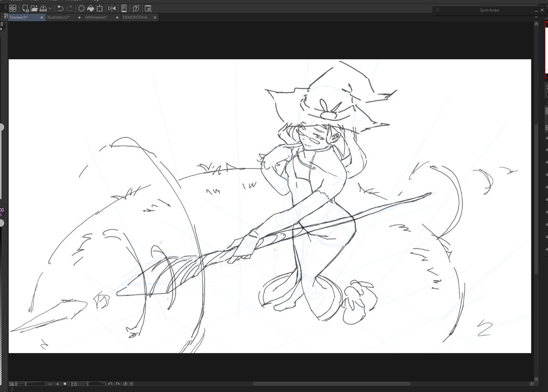The image size is (548, 392).
Task: Click the dot on the Towawich* tab
Action: tap(42, 17)
